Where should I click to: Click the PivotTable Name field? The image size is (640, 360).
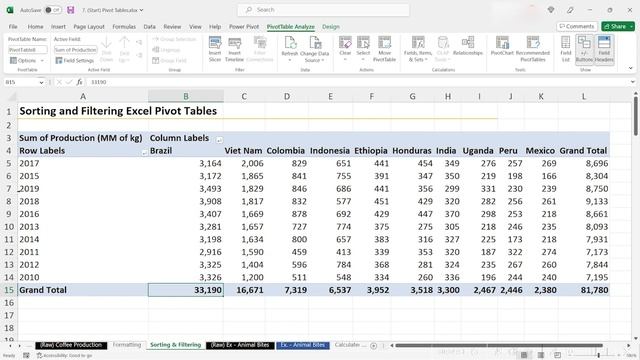coord(28,50)
